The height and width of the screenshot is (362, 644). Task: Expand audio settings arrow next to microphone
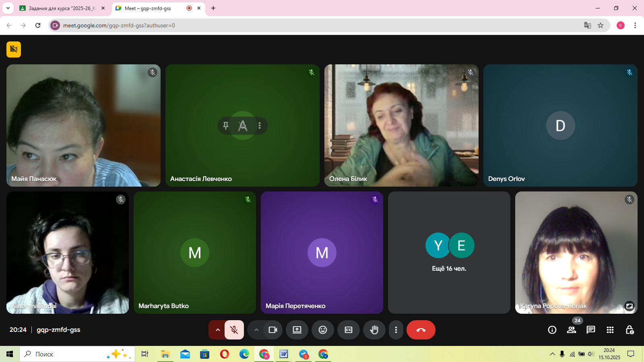(x=218, y=330)
